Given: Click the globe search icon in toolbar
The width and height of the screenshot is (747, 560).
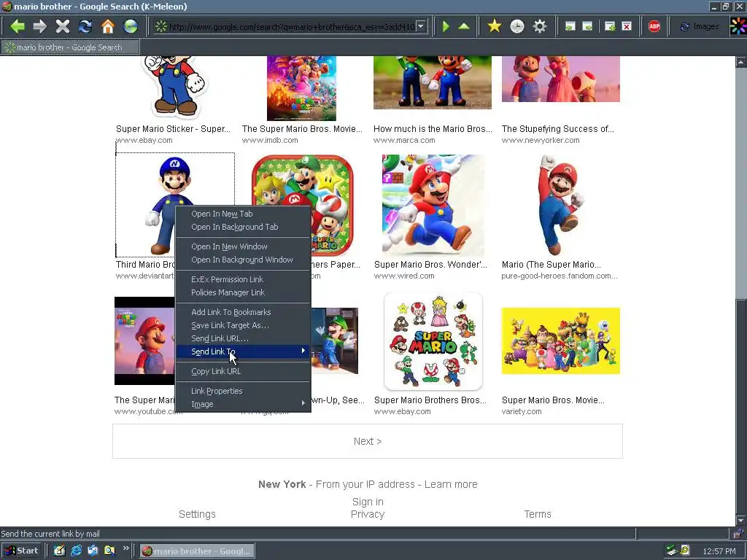Looking at the screenshot, I should coord(131,26).
